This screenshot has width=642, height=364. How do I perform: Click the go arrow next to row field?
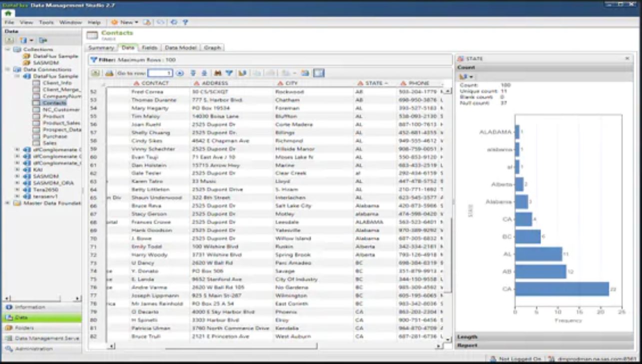(x=180, y=73)
